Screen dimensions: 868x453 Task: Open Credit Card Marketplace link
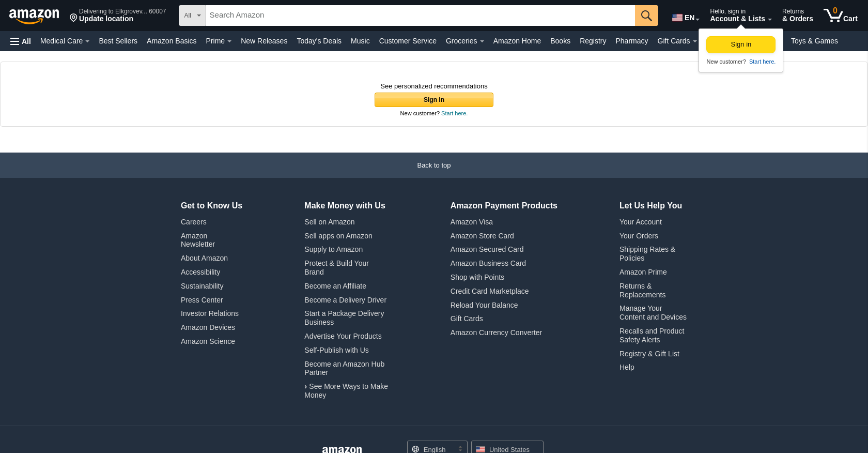pos(490,291)
